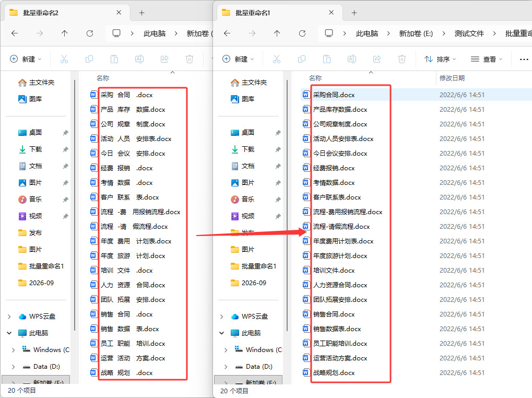Open the 排序 sort dropdown
The height and width of the screenshot is (398, 532).
(440, 60)
